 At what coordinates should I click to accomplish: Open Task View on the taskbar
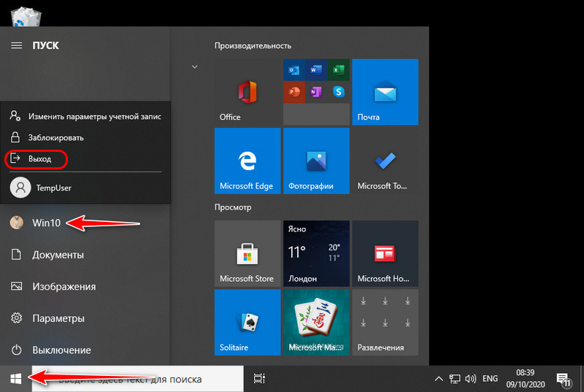pyautogui.click(x=259, y=379)
